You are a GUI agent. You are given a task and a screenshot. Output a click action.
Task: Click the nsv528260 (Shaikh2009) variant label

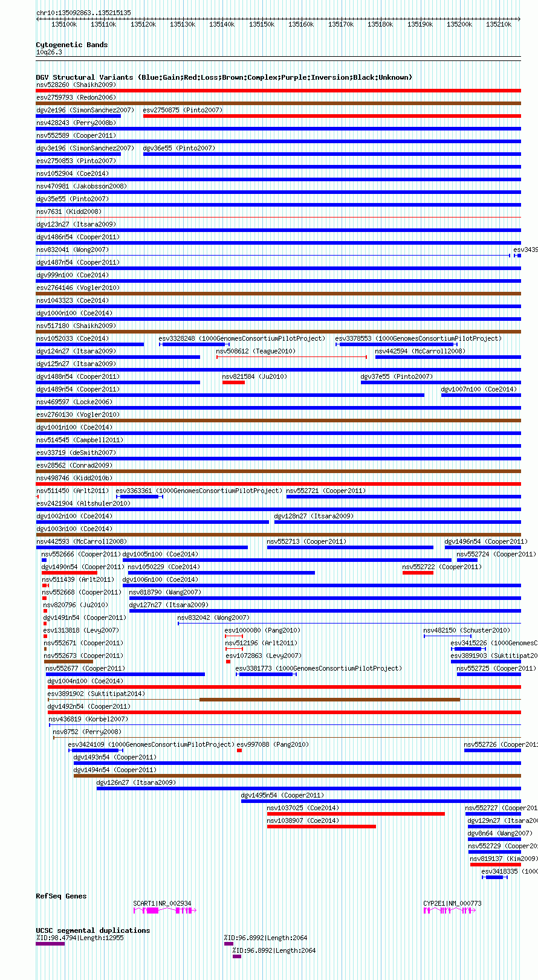[76, 85]
